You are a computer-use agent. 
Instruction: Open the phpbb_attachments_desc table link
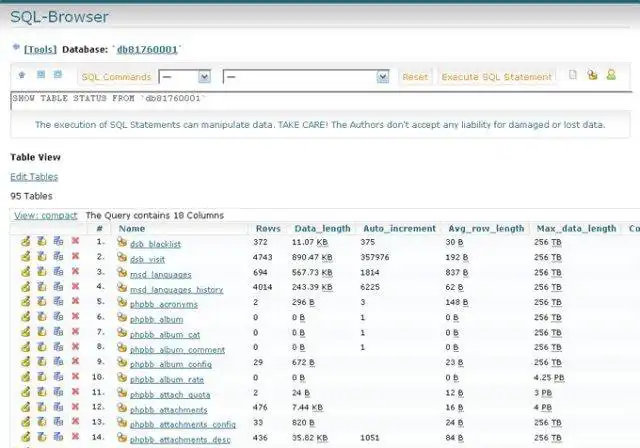(180, 440)
